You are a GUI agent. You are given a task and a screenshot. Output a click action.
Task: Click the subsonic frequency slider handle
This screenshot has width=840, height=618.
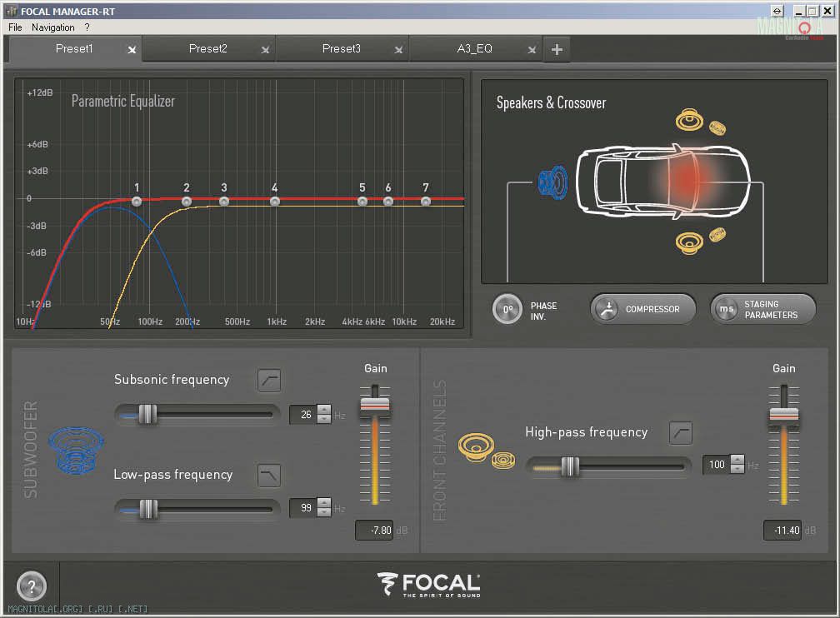tap(147, 415)
